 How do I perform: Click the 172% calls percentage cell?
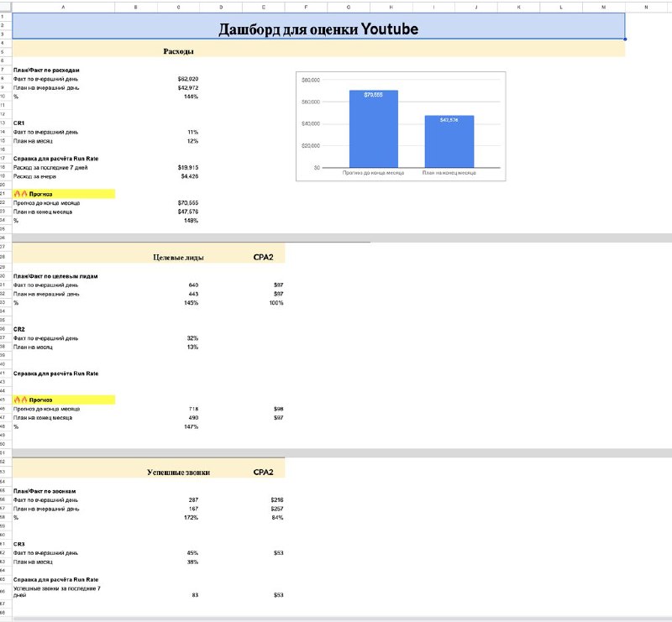[191, 518]
